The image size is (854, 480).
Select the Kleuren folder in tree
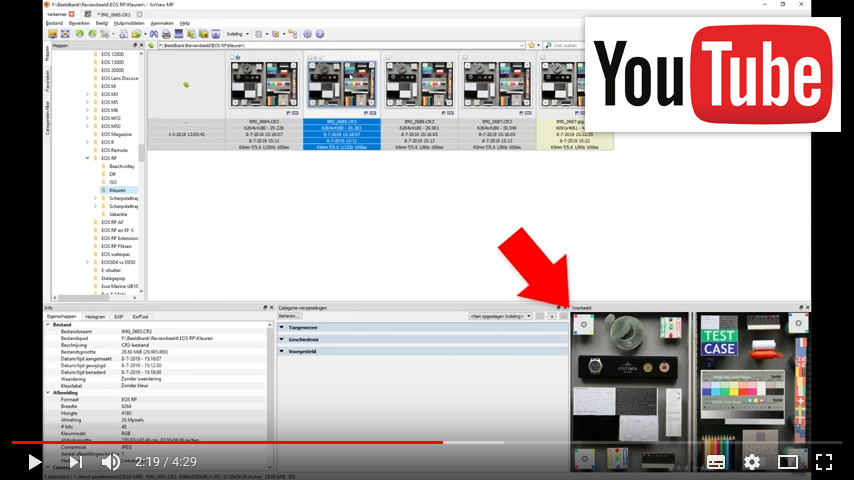point(118,190)
